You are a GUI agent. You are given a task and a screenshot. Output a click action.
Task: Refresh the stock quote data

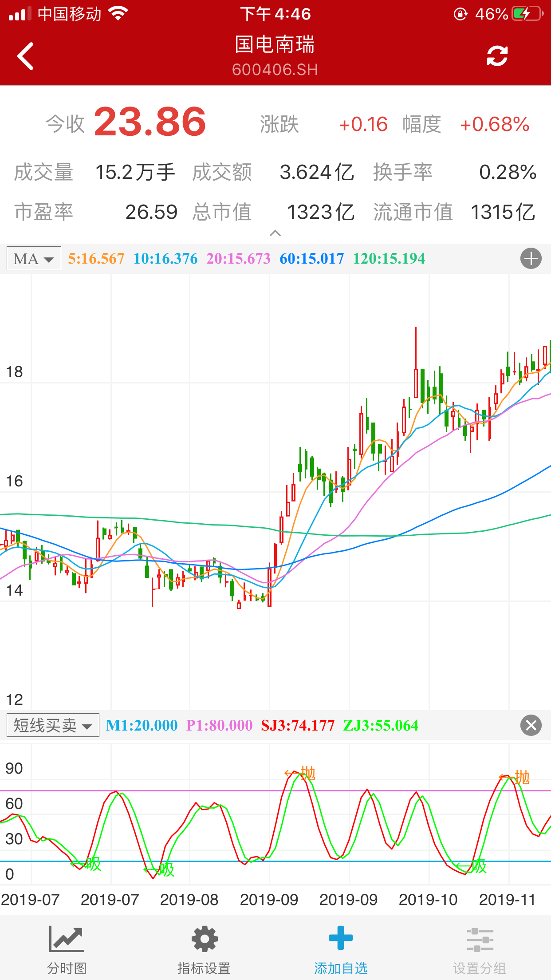coord(497,56)
